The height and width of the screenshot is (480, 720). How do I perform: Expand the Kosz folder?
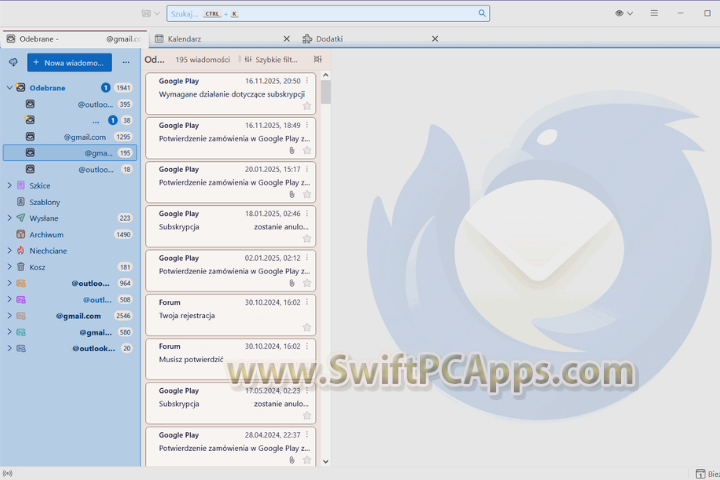9,266
